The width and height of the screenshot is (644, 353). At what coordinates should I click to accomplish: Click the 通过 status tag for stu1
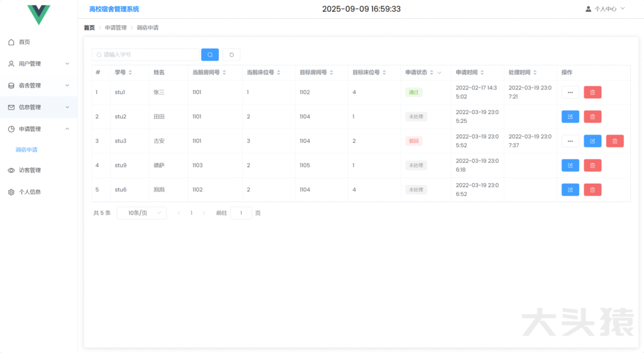(x=414, y=92)
